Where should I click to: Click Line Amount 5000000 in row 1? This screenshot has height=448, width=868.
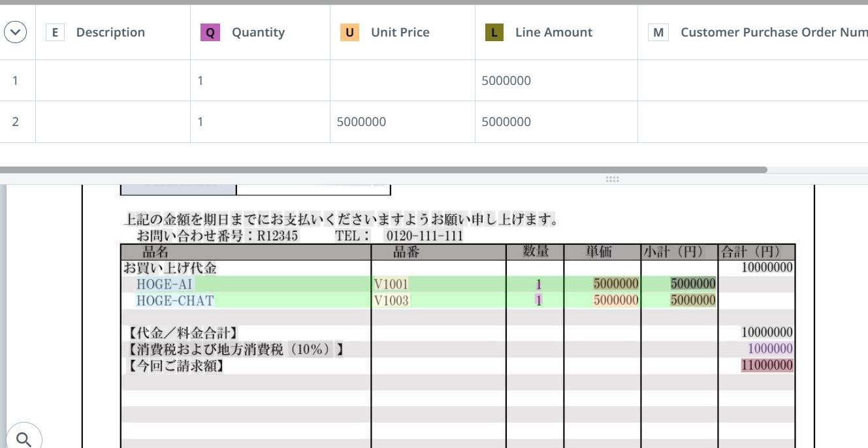[556, 80]
